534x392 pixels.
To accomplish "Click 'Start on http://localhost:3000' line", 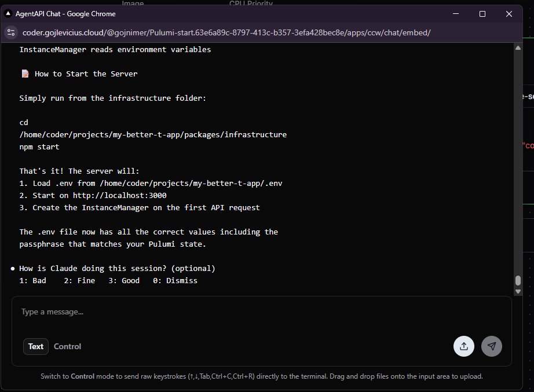I will (x=93, y=196).
